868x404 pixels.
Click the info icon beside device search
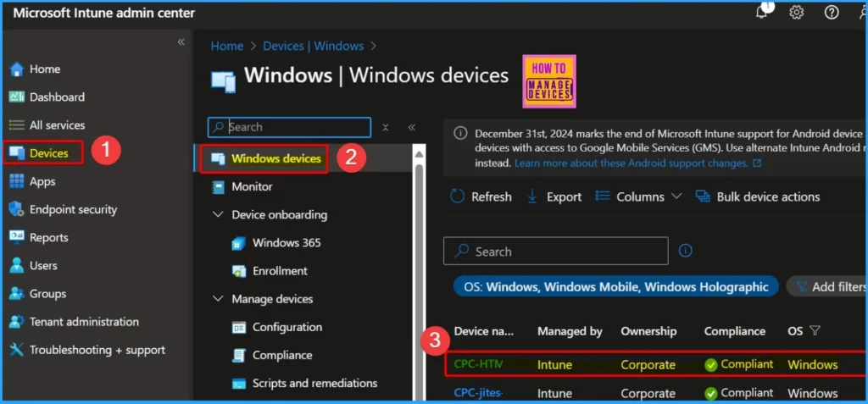(x=685, y=252)
